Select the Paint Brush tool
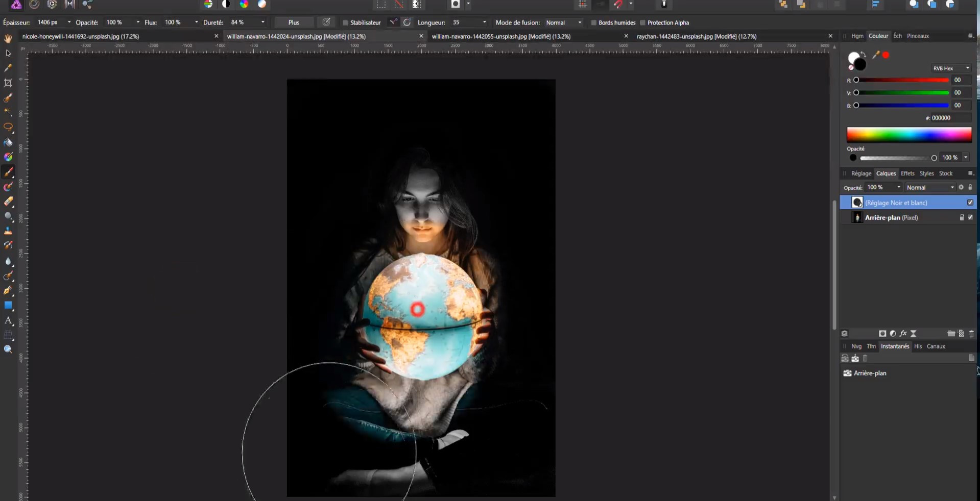 pyautogui.click(x=8, y=172)
